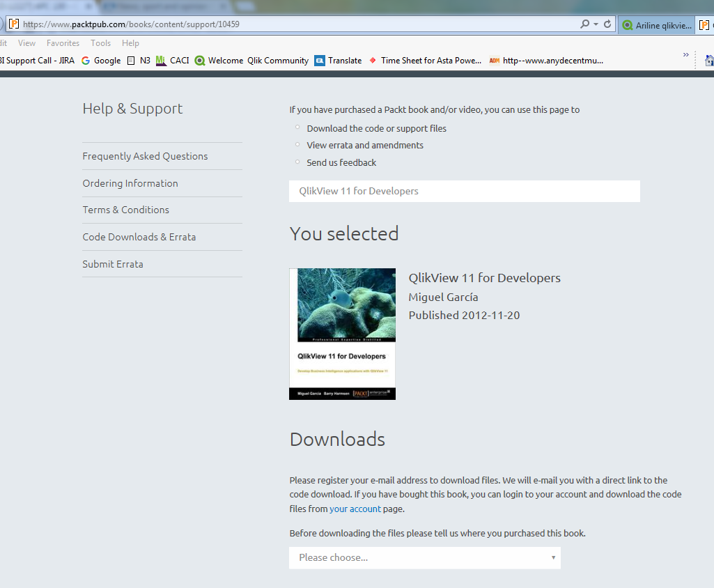Click the ADM anydecentmusic bookmark icon
Viewport: 714px width, 588px height.
point(495,61)
